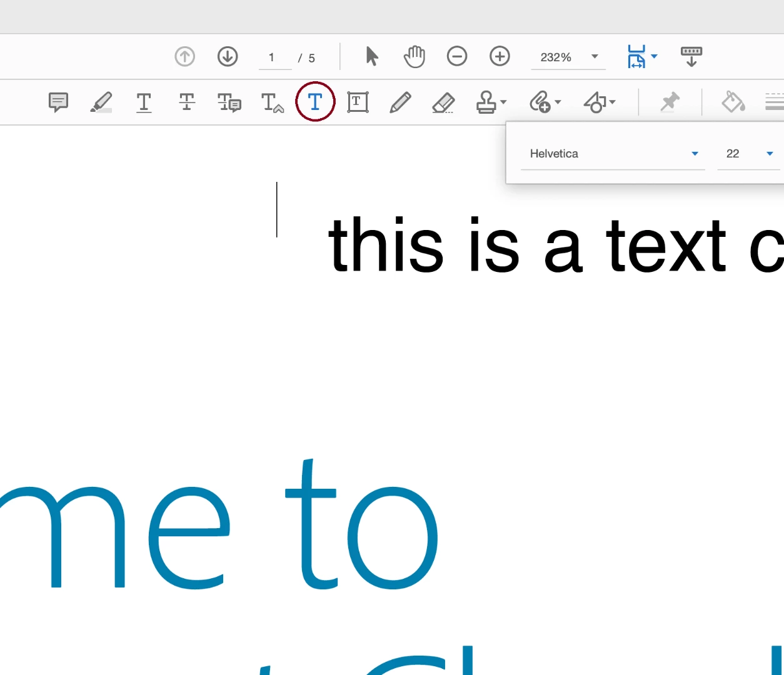Click the blue word 'to' in the document

tap(361, 524)
